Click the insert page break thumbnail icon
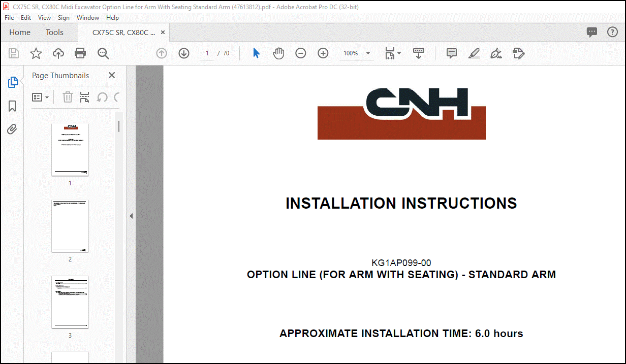The width and height of the screenshot is (626, 364). [85, 97]
